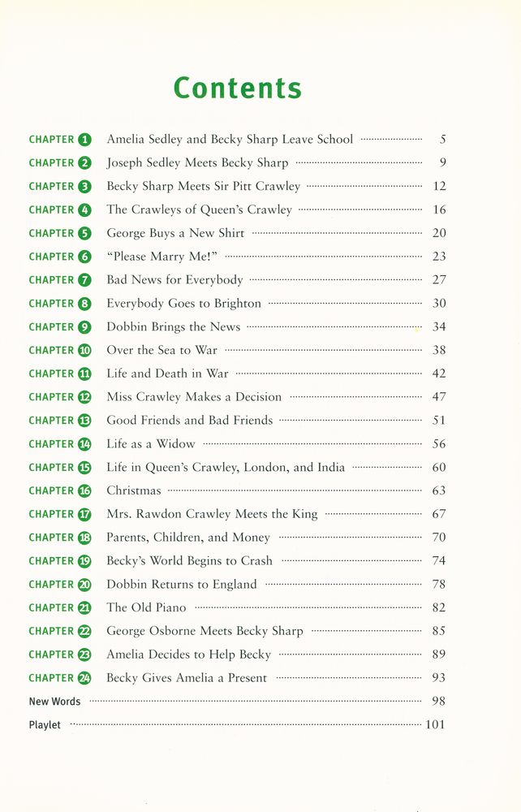Screen dimensions: 521x812
Task: Click the chapter 10 numbered badge
Action: [85, 351]
